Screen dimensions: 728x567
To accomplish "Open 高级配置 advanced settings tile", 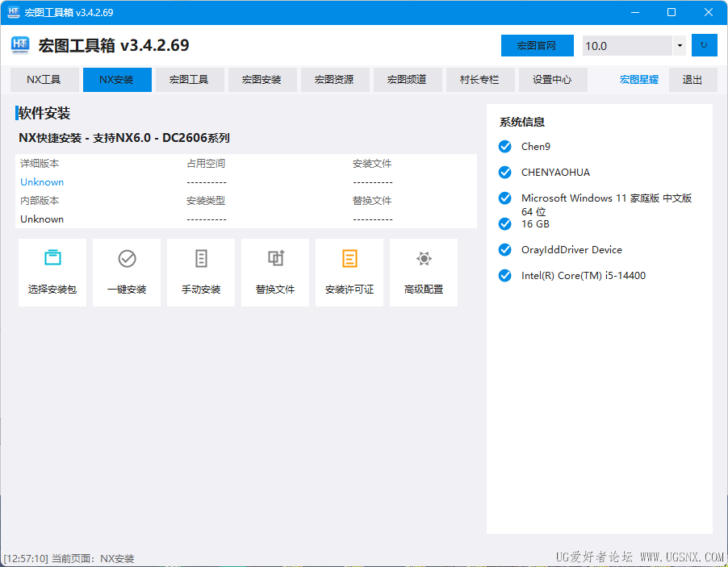I will (x=424, y=273).
